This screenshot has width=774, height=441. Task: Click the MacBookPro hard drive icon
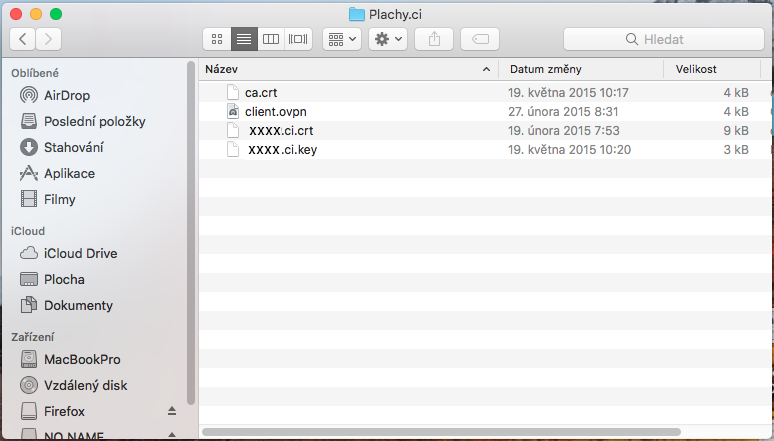pos(29,359)
